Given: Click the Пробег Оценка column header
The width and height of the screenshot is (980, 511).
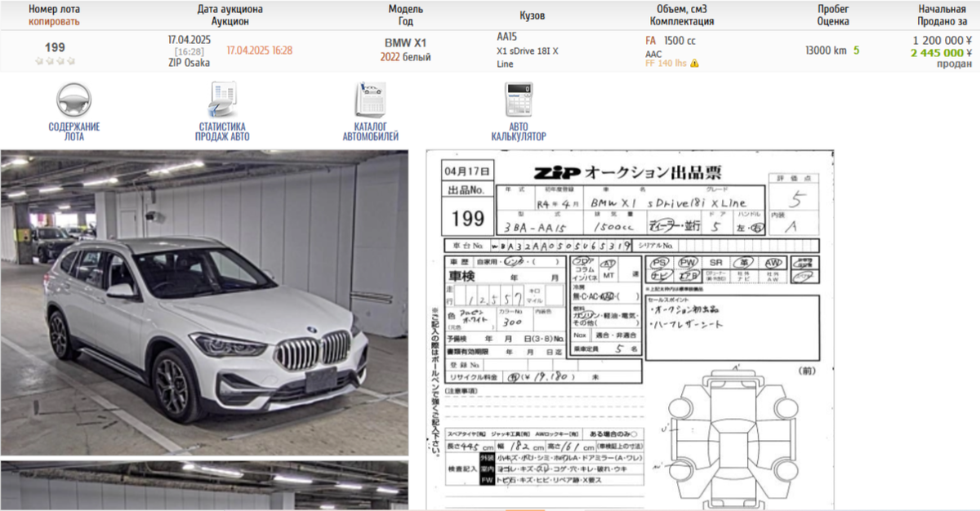Looking at the screenshot, I should (832, 16).
